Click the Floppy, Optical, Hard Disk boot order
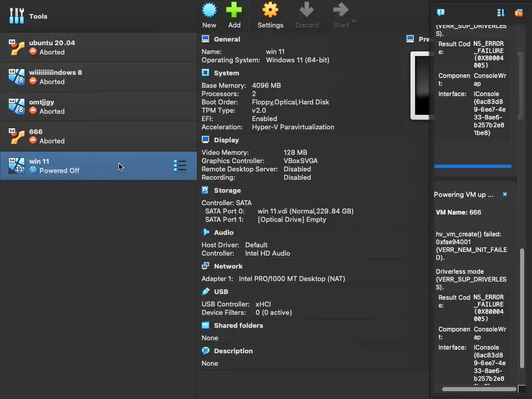The image size is (532, 399). (290, 102)
